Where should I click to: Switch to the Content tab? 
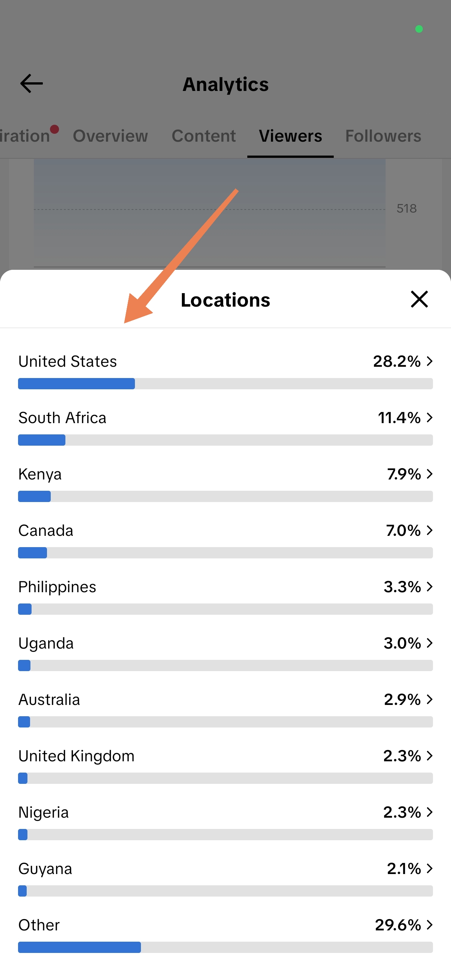(x=204, y=136)
